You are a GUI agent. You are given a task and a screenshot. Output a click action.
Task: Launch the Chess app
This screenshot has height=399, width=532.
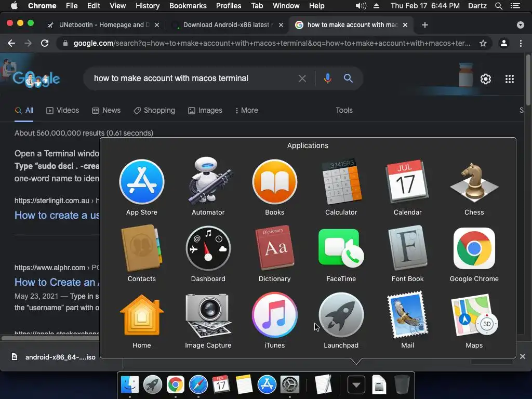point(474,182)
